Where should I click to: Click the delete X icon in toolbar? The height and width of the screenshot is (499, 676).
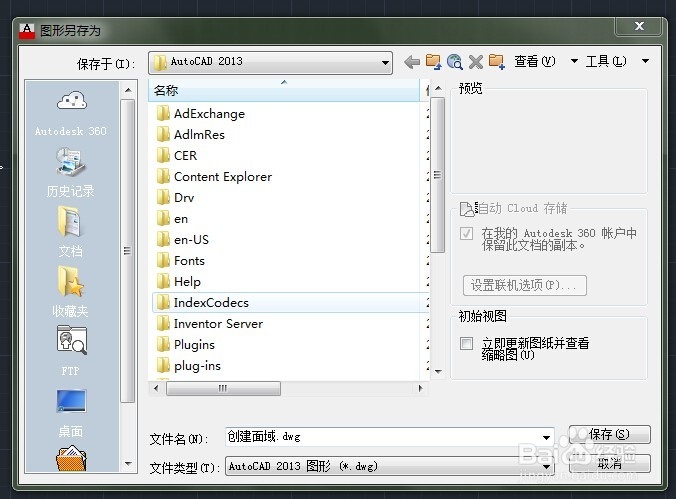tap(476, 62)
